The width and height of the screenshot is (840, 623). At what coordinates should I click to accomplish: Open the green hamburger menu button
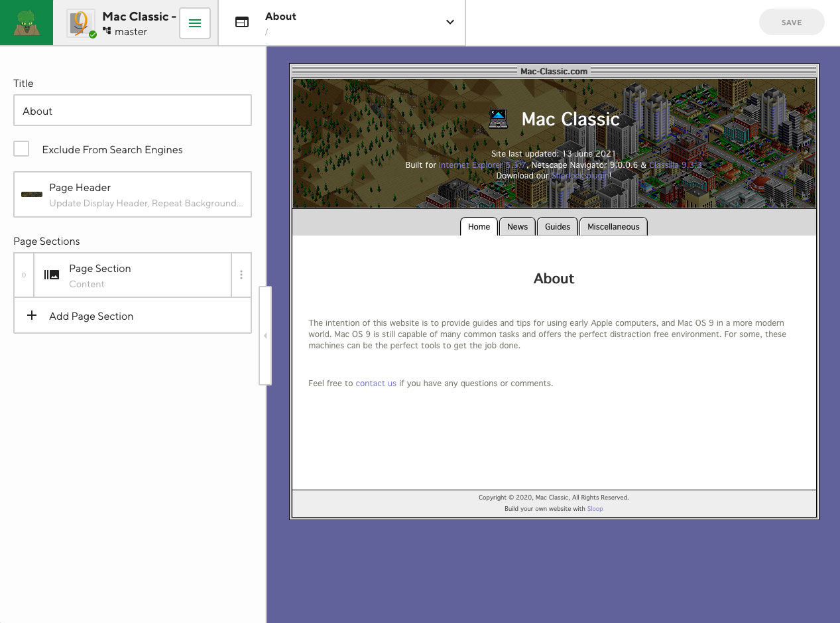coord(195,23)
